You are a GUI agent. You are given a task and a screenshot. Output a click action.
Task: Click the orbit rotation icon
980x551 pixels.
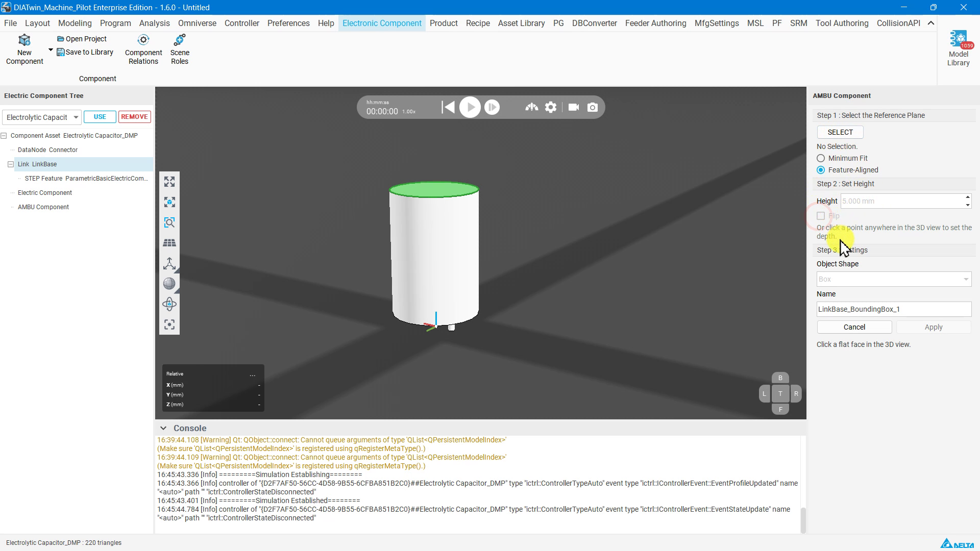(x=169, y=304)
